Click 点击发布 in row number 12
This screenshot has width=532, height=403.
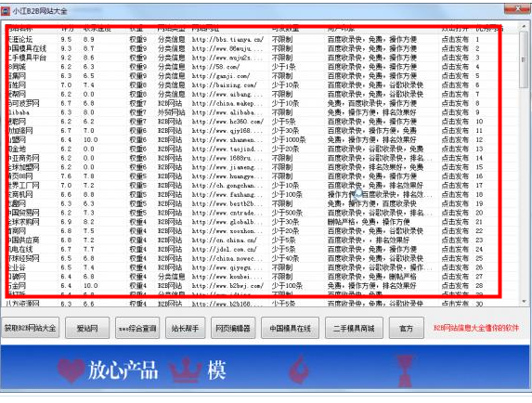(455, 140)
